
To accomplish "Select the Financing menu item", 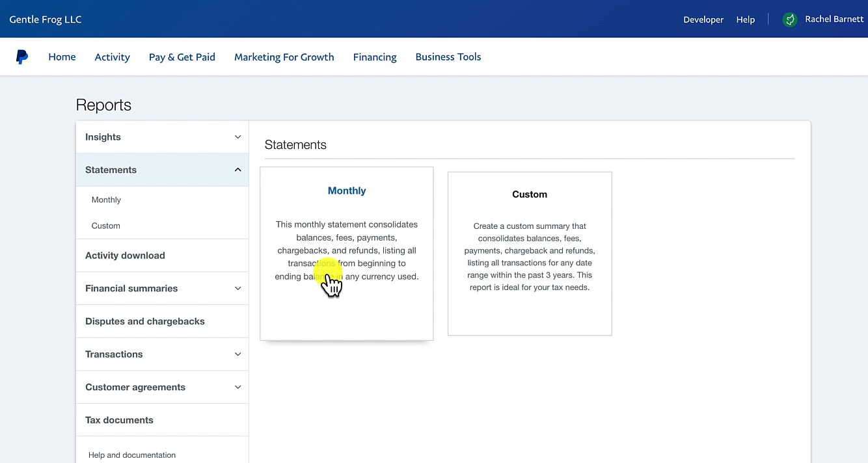I will 375,57.
